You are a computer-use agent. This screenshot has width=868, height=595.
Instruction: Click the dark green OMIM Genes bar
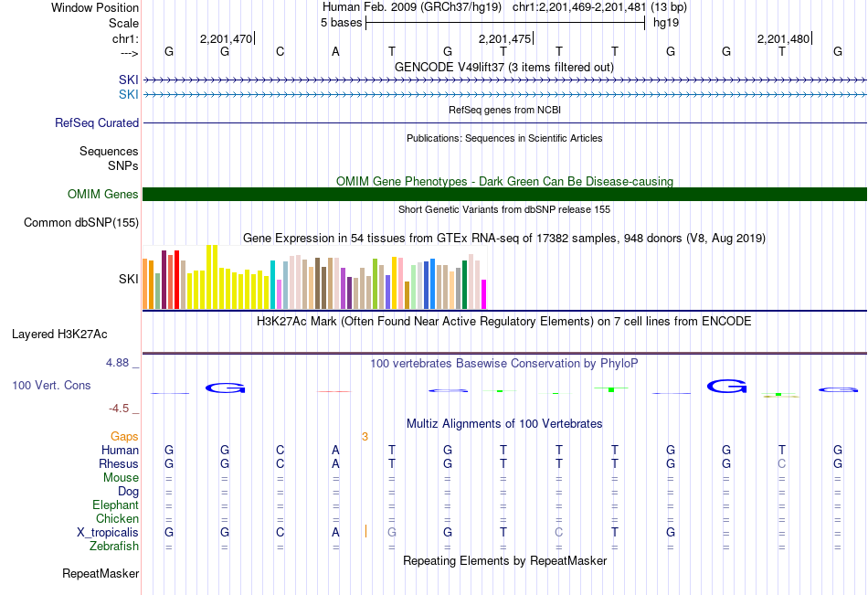point(504,194)
